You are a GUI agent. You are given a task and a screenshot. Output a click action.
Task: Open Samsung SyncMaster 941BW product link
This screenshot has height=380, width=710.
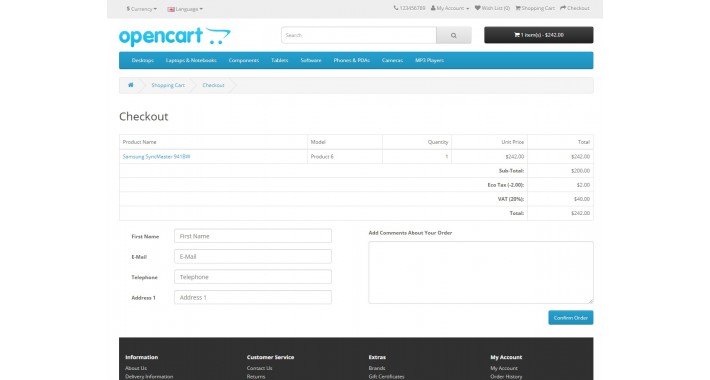tap(157, 157)
